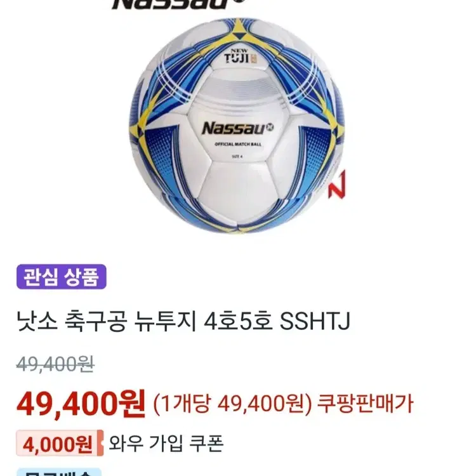Open the 와우 가입 쿠폰 link

[166, 443]
